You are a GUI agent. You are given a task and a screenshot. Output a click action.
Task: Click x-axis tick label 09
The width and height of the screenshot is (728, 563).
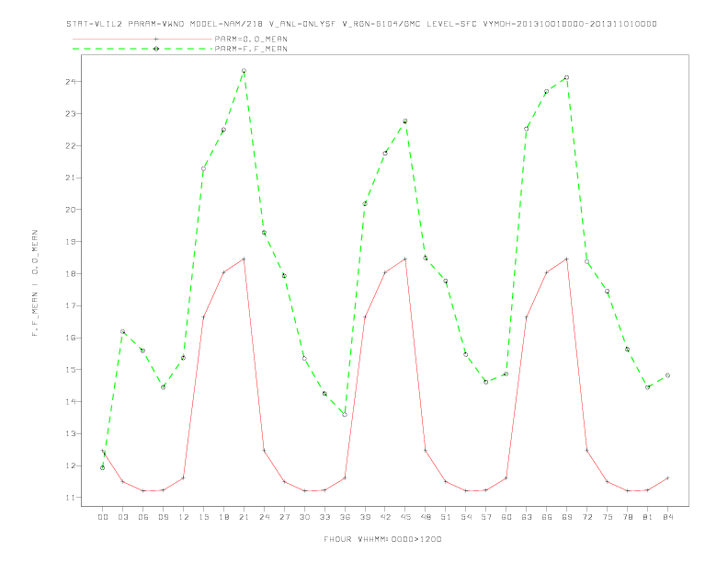click(163, 517)
